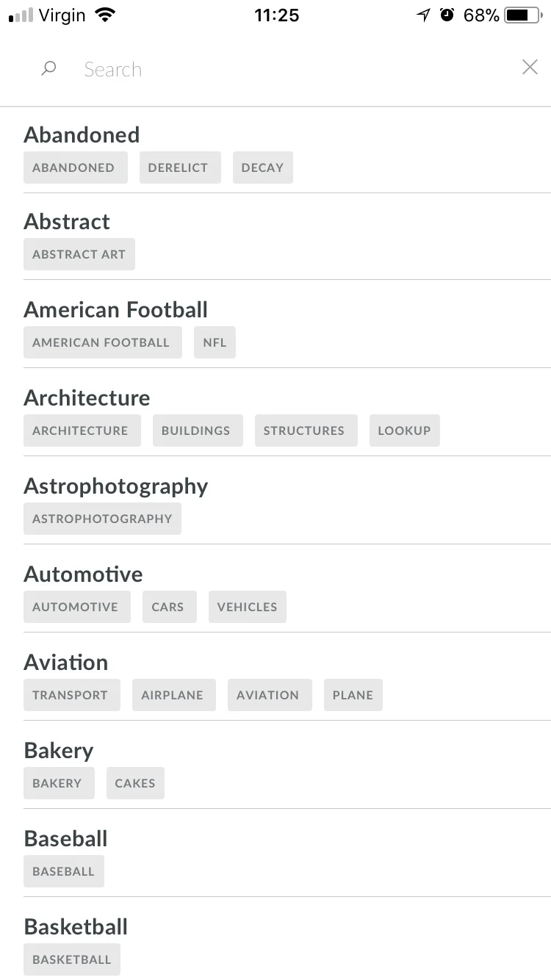The image size is (551, 980).
Task: Open the Bakery category heading
Action: point(59,751)
